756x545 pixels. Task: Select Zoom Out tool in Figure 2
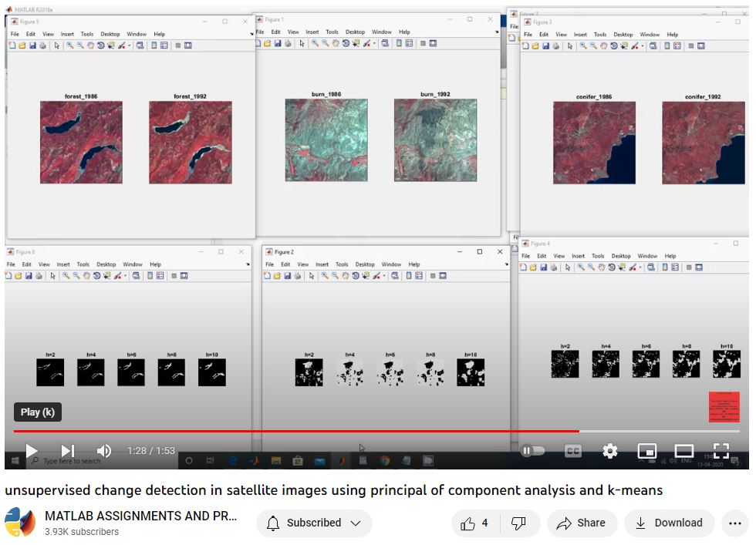[x=335, y=276]
